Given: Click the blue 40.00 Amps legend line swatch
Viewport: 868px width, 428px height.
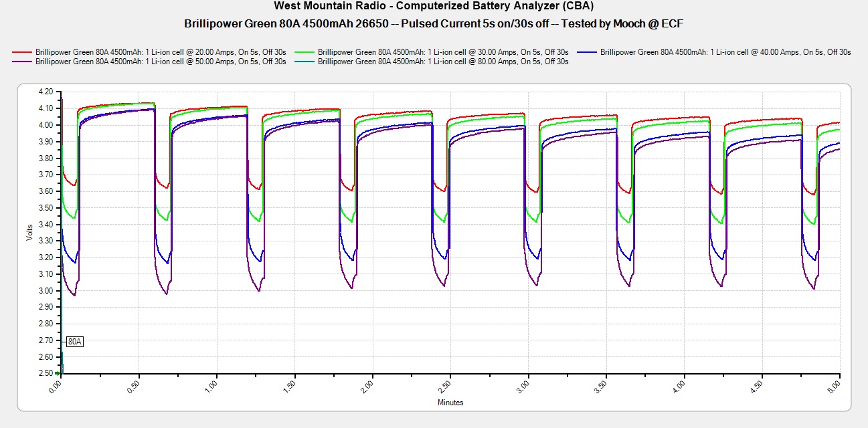Looking at the screenshot, I should coord(588,51).
